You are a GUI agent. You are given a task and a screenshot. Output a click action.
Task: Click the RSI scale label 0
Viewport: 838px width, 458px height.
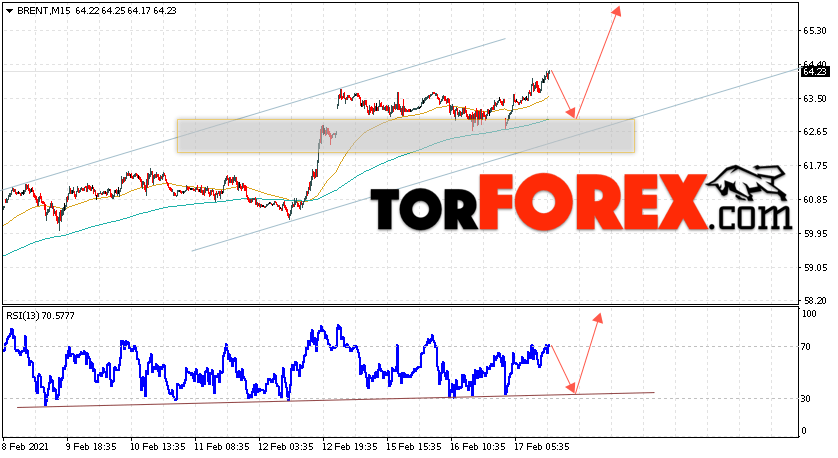pyautogui.click(x=805, y=431)
